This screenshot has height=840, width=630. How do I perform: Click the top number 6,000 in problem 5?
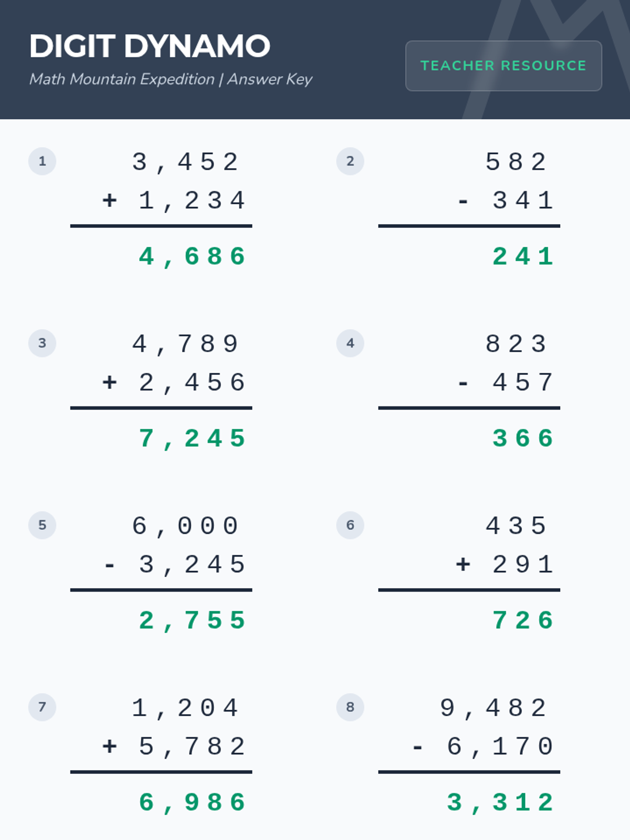pos(185,527)
